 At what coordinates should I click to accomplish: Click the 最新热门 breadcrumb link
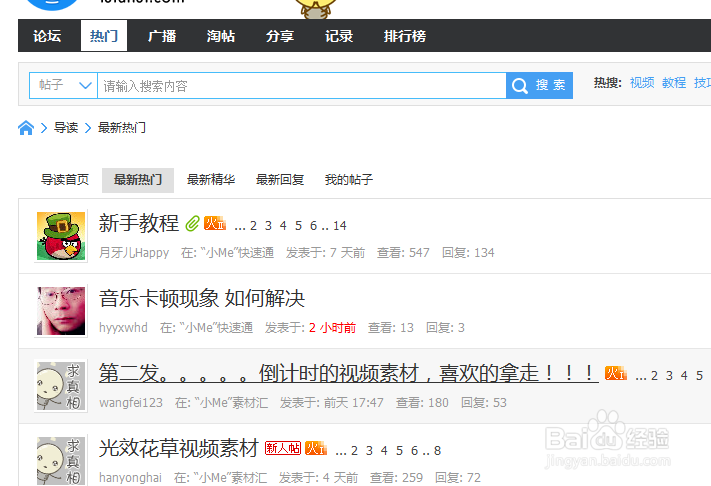122,128
